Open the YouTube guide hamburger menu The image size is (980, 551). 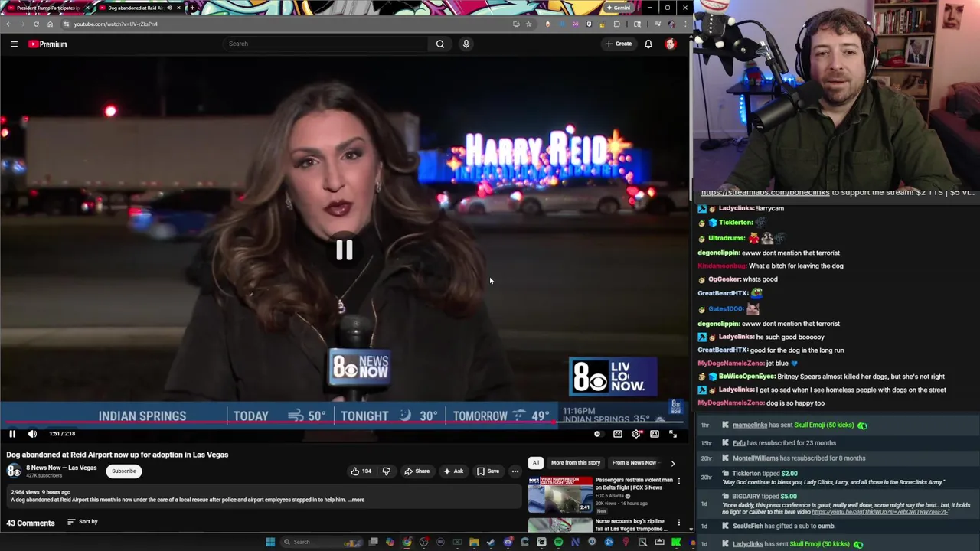click(14, 44)
